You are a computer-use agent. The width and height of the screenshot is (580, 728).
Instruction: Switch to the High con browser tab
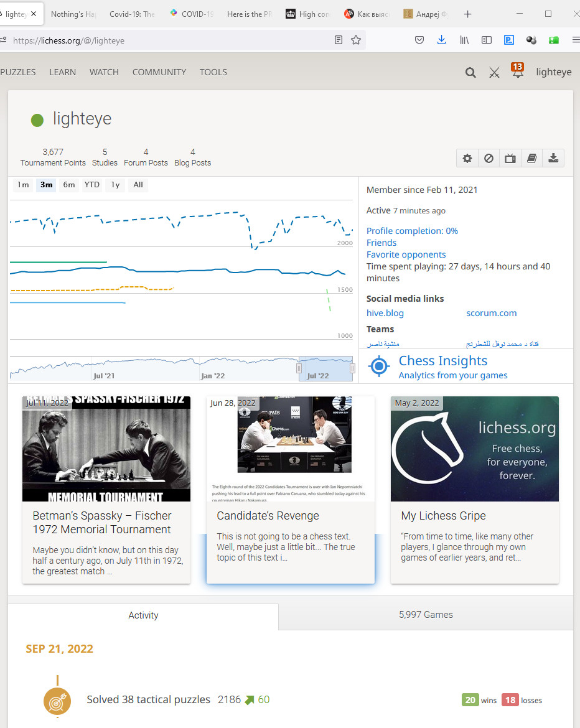[x=308, y=14]
